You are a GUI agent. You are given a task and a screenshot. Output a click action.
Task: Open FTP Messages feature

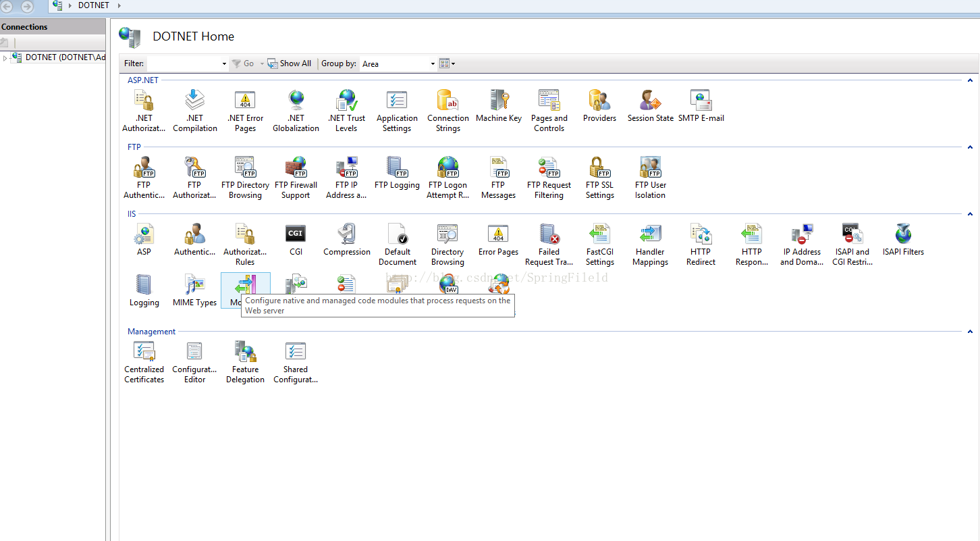click(498, 178)
